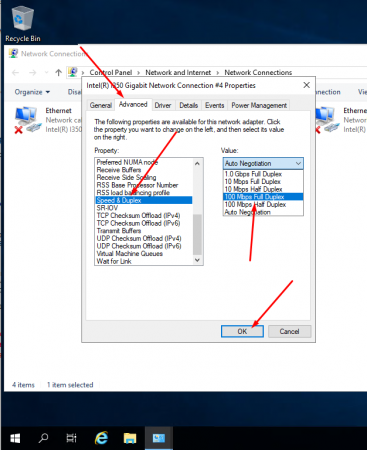Choose 1.0 Gbps Full Duplex
The width and height of the screenshot is (367, 450).
[x=263, y=174]
